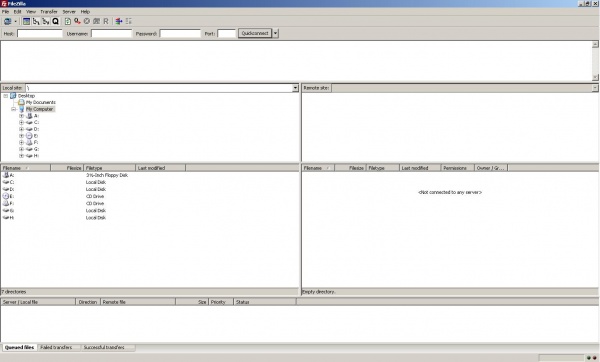
Task: Click the Priority column header in queue
Action: (x=221, y=302)
